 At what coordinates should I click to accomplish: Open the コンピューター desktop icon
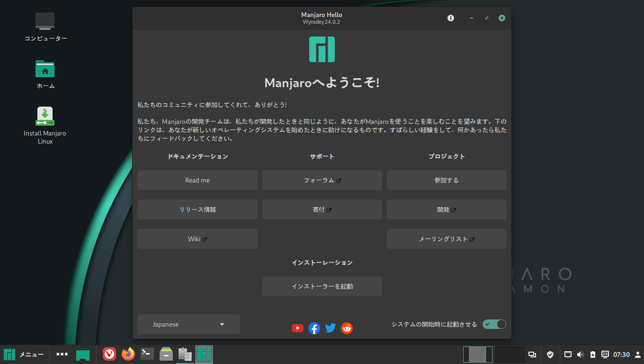click(45, 27)
